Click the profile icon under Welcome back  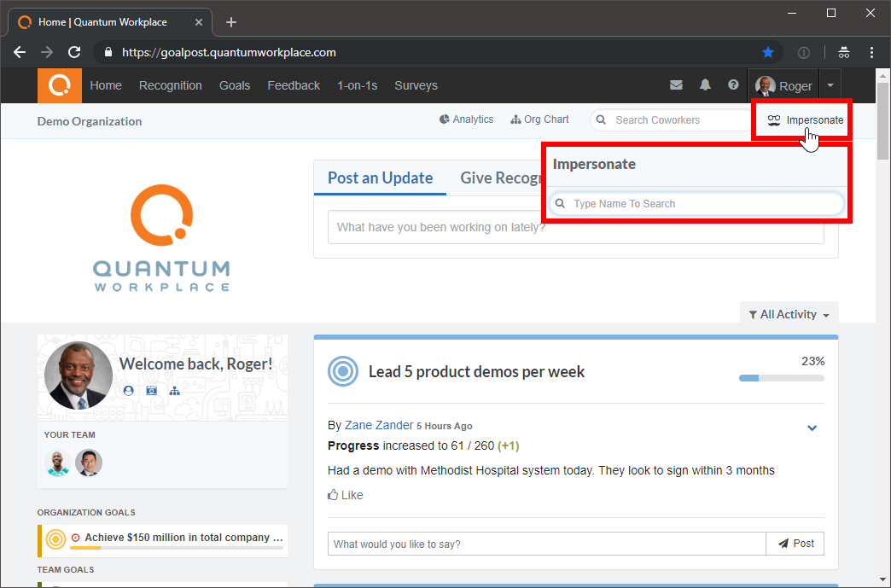pyautogui.click(x=128, y=391)
